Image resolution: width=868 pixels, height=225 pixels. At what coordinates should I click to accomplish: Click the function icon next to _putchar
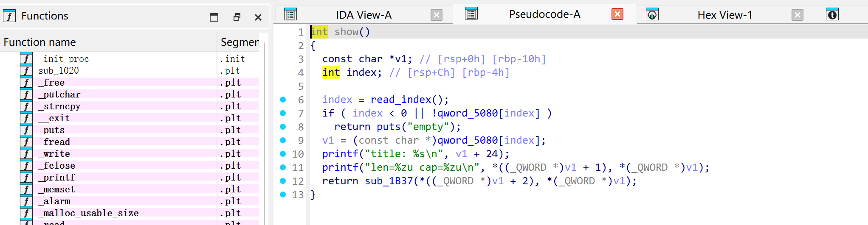(26, 94)
